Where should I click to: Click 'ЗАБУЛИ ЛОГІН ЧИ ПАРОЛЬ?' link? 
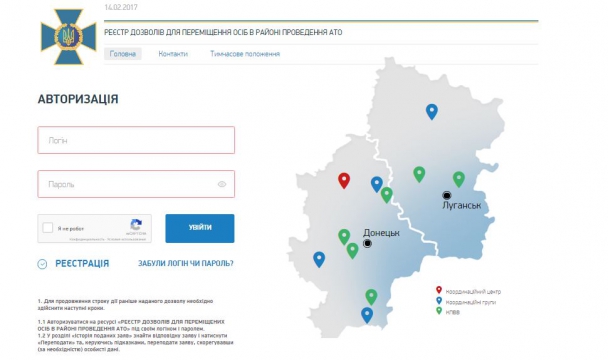pos(186,263)
